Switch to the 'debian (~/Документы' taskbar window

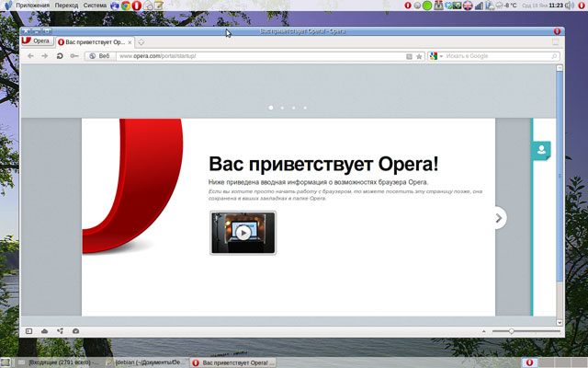145,362
